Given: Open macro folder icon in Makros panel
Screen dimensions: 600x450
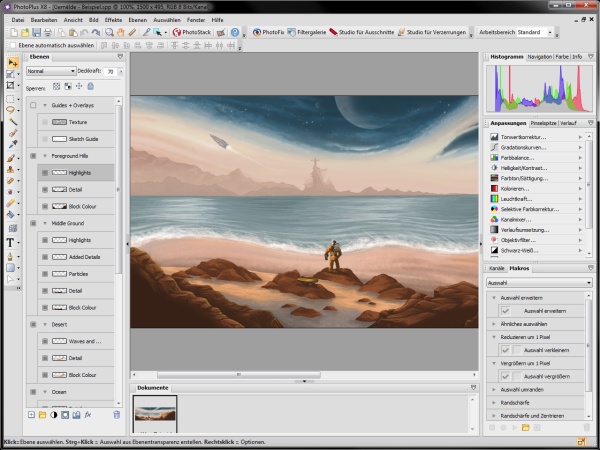Looking at the screenshot, I should [x=526, y=427].
